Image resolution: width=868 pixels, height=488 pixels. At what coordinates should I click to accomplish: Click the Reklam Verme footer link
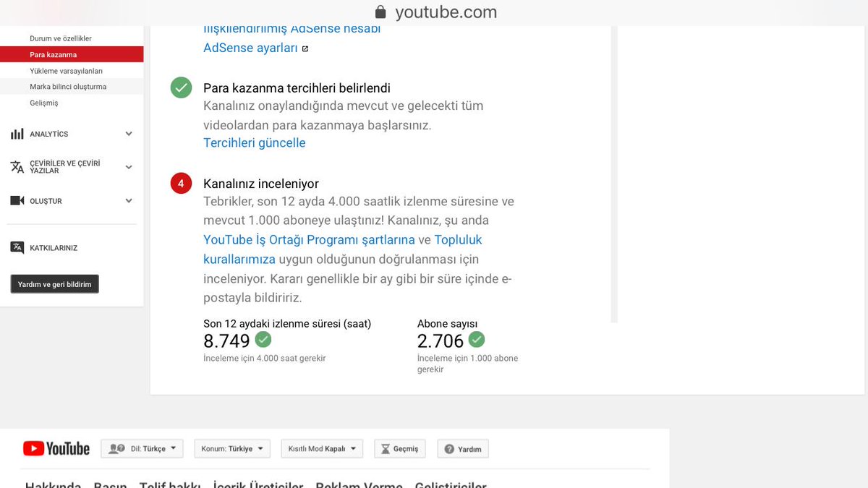coord(359,484)
